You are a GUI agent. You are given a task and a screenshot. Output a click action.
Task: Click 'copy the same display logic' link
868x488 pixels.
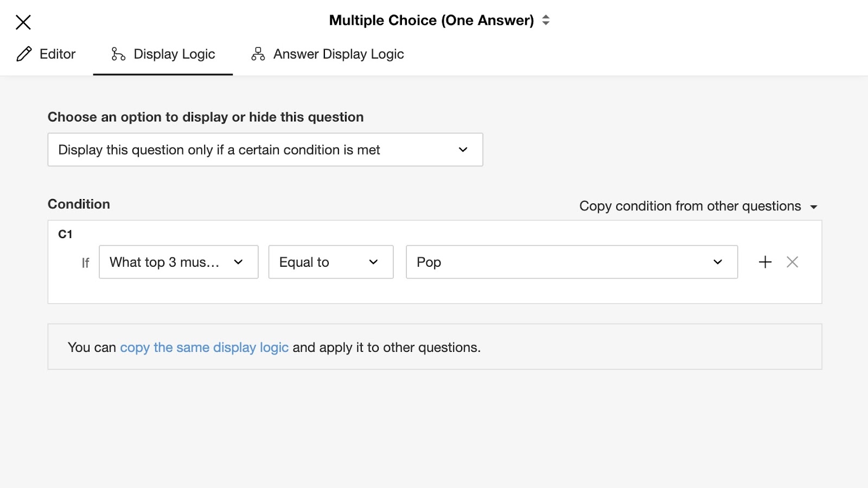(204, 348)
